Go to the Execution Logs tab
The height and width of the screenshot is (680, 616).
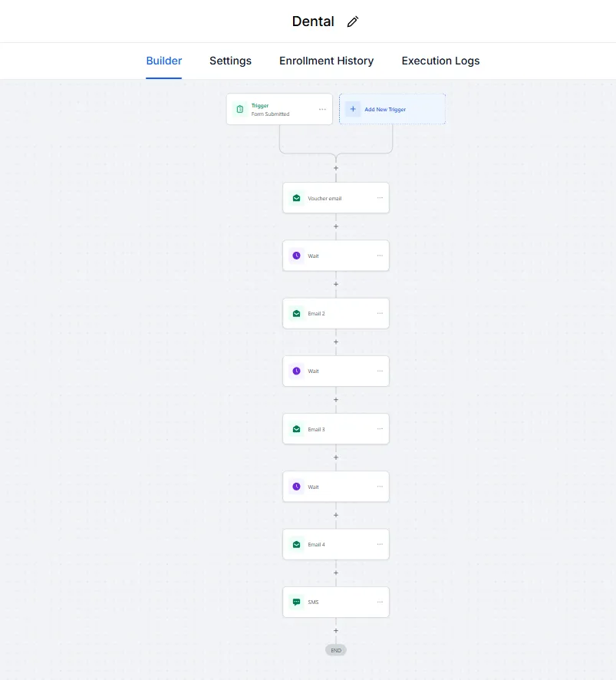pos(440,61)
